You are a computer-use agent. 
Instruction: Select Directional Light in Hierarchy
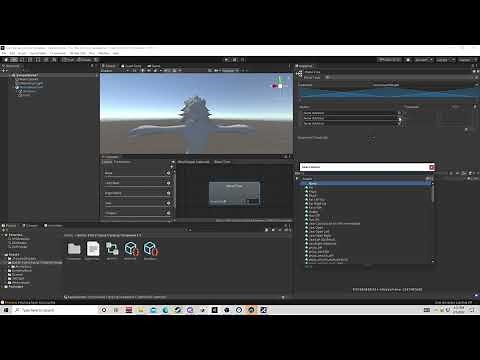click(31, 83)
